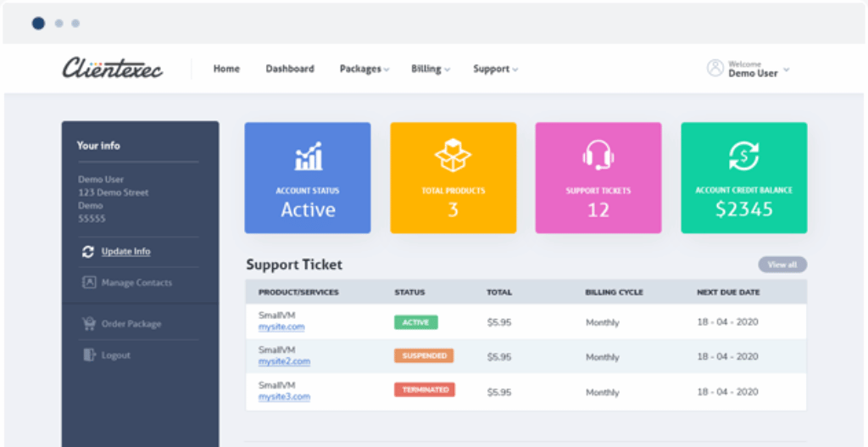Screen dimensions: 868x447
Task: Click the Account Status chart icon
Action: coord(308,157)
